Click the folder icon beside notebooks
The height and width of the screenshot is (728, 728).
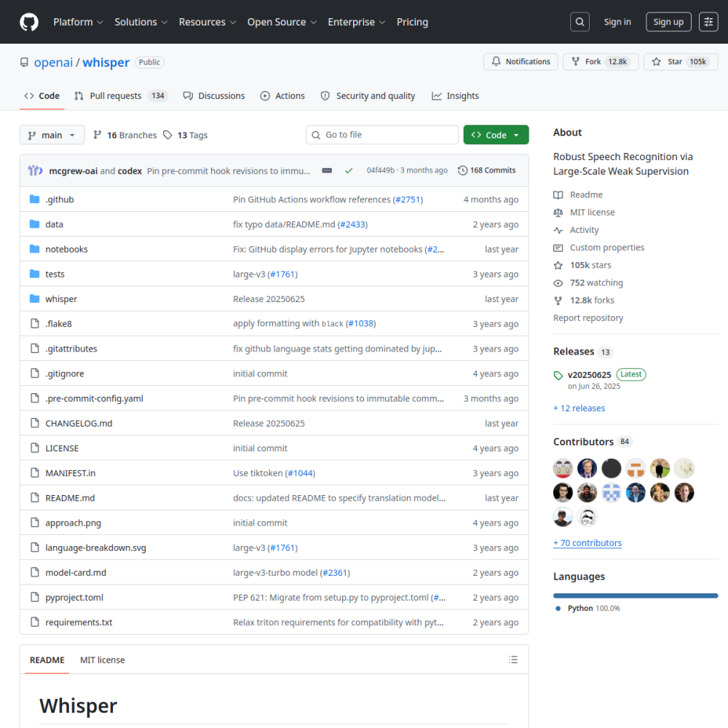pyautogui.click(x=35, y=249)
